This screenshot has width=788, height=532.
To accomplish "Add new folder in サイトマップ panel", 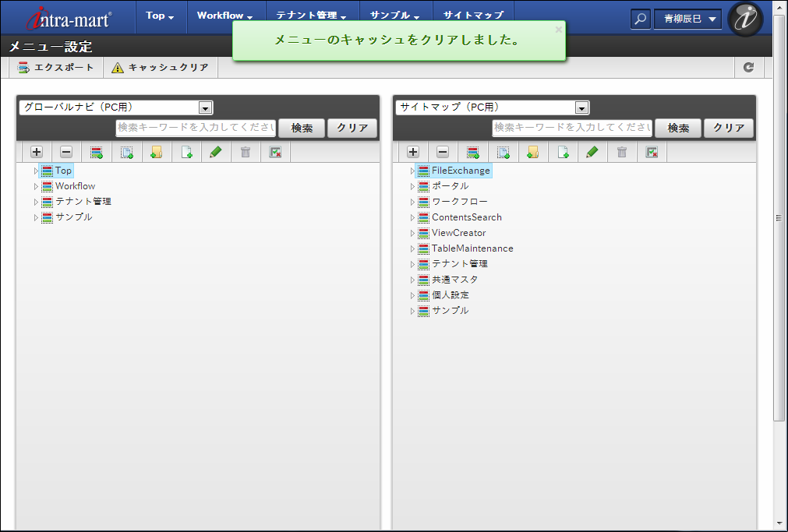I will pos(532,152).
